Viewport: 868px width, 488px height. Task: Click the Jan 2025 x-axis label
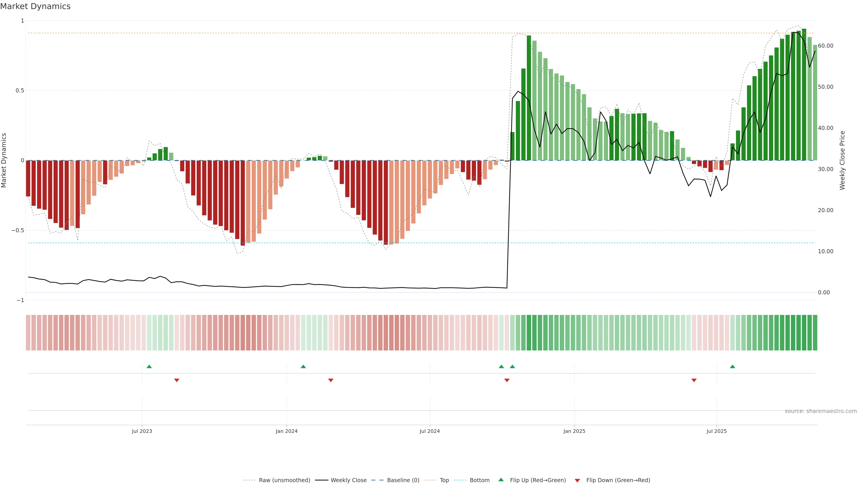[x=574, y=431]
